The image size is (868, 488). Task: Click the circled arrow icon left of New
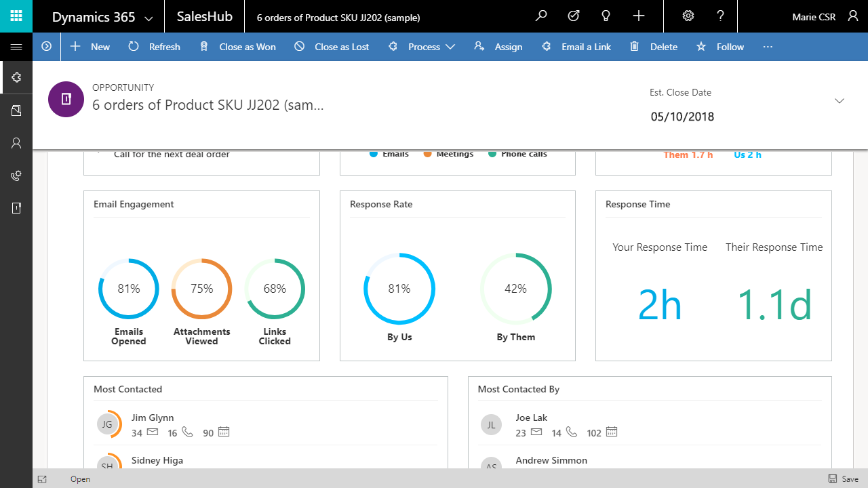pos(47,47)
